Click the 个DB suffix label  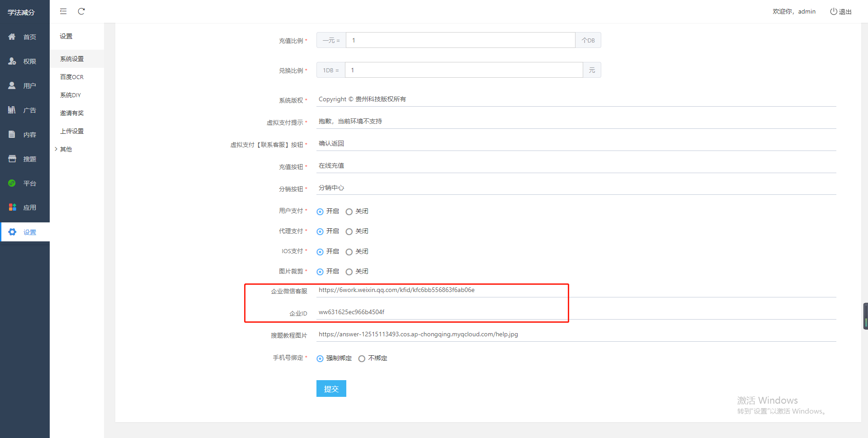[588, 40]
